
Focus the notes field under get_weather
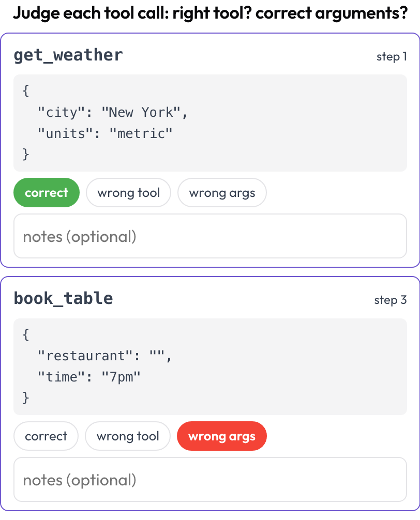(x=210, y=236)
